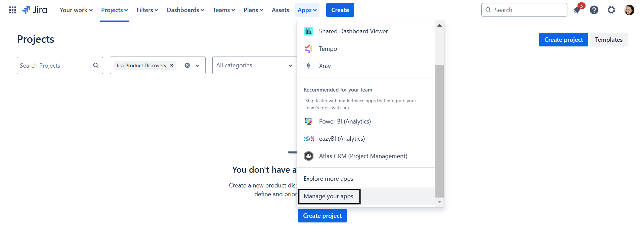Click the top-right Create project button

click(x=563, y=40)
